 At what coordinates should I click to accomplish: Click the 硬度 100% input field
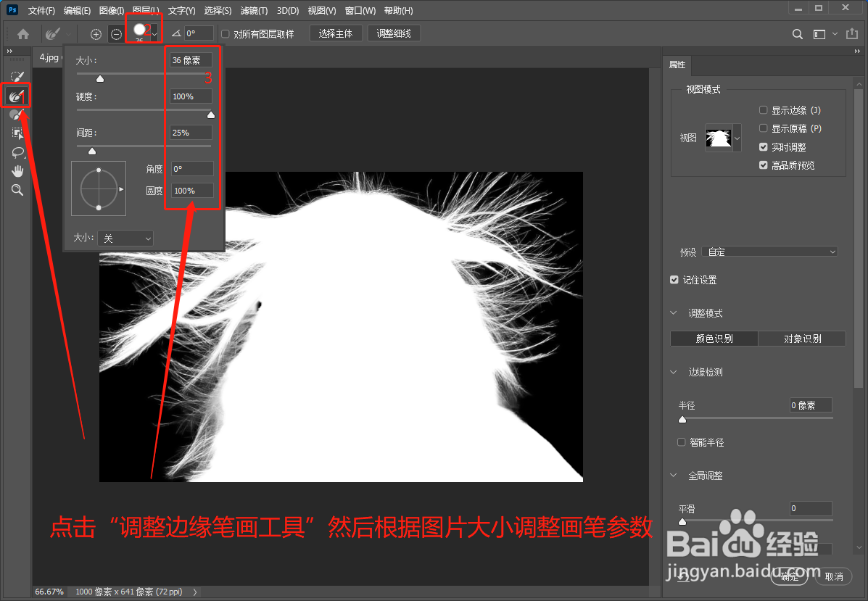pos(191,96)
